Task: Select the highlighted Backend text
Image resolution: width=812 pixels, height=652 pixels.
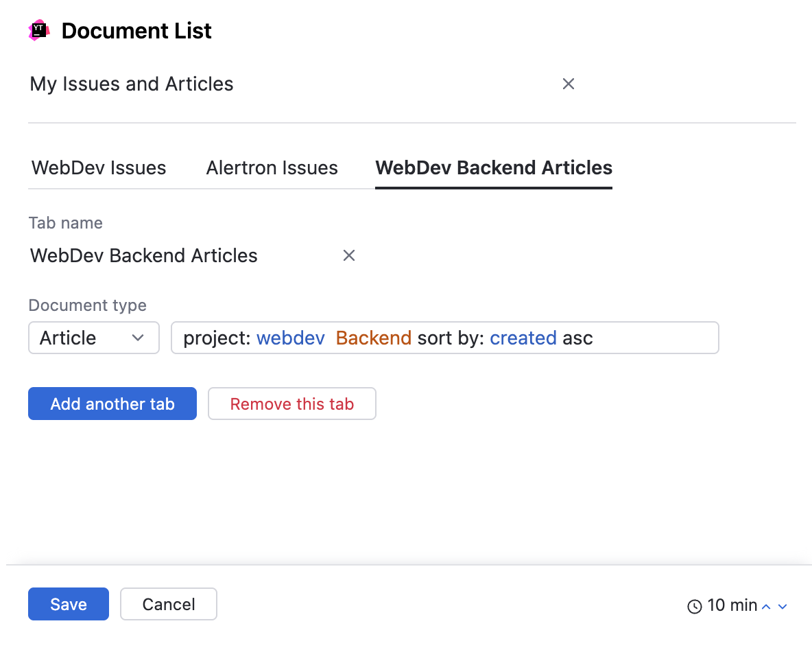Action: pos(373,338)
